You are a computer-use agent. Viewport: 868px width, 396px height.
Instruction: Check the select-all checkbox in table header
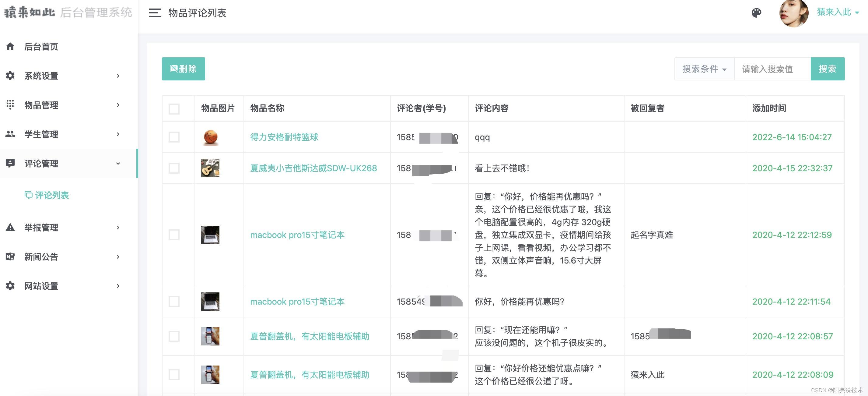tap(174, 109)
